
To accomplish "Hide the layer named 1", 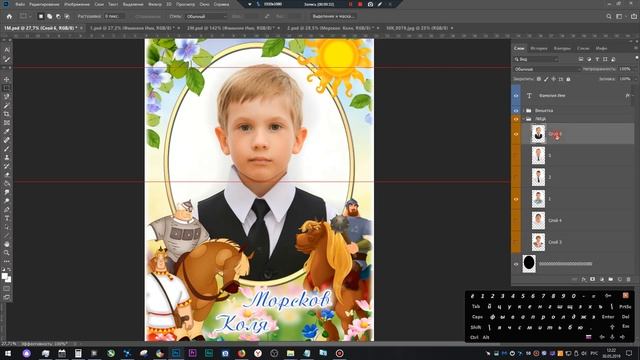I will 516,199.
